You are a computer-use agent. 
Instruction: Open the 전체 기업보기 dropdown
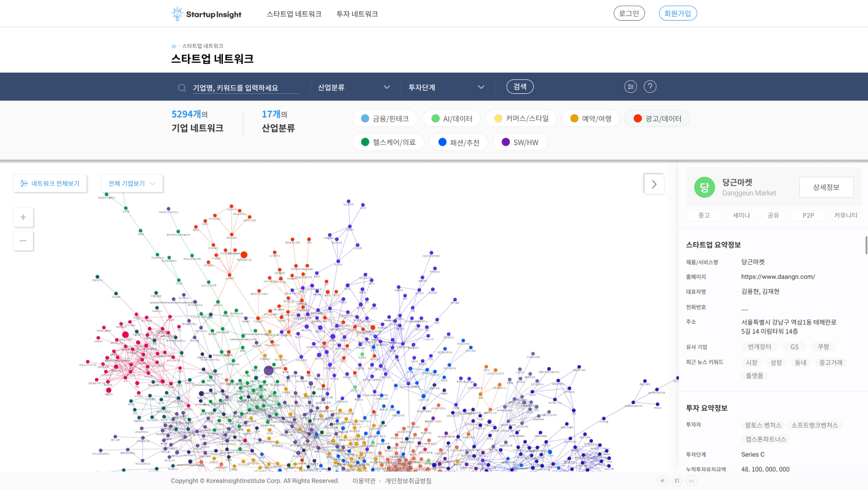(132, 183)
